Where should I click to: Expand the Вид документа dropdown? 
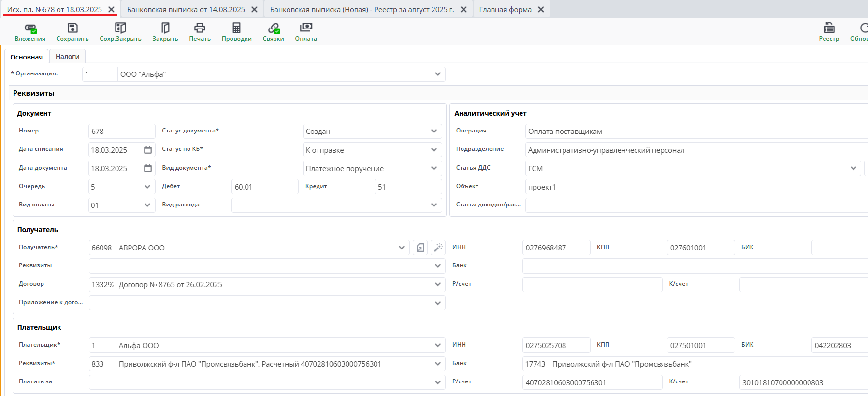click(434, 168)
